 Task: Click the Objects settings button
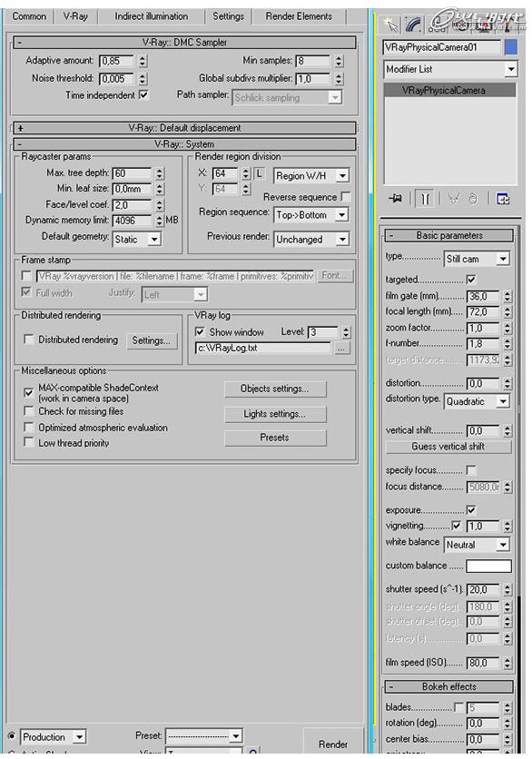275,389
